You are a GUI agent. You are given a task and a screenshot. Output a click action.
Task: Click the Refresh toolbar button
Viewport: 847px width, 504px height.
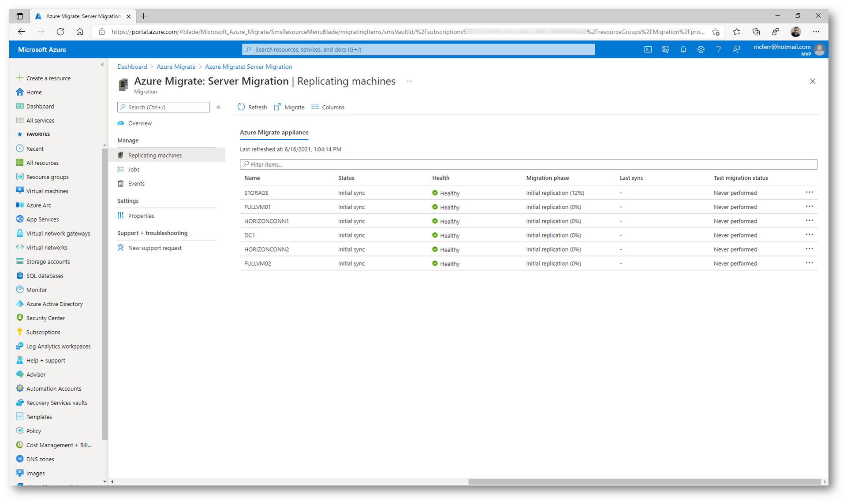pos(252,107)
